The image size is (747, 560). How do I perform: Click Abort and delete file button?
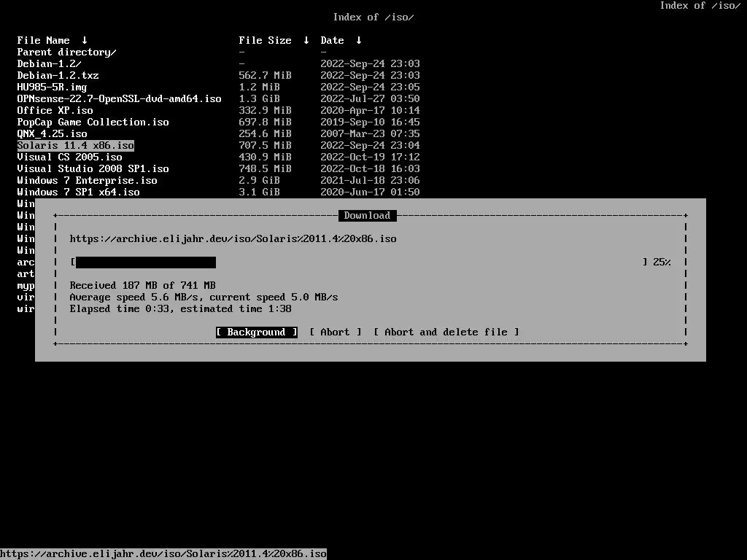click(x=446, y=332)
